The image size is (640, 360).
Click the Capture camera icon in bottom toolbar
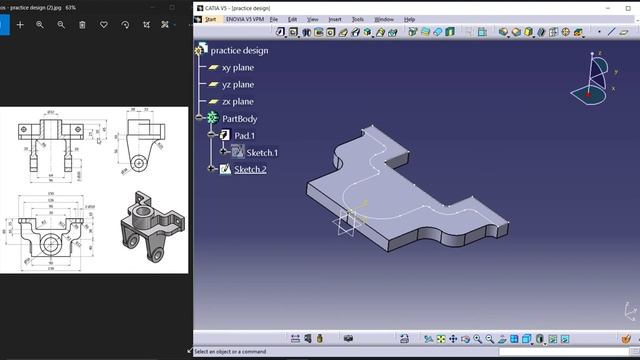348,338
